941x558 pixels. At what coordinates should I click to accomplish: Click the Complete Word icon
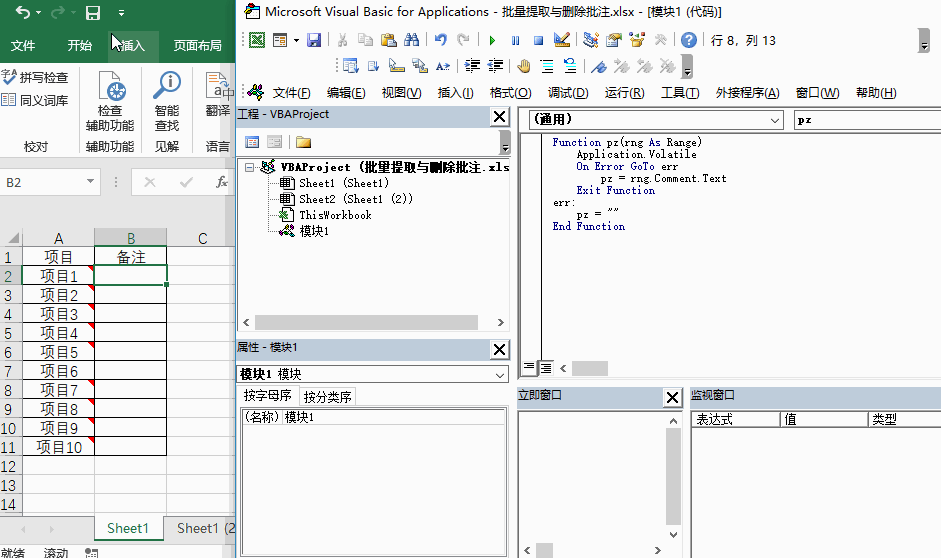click(443, 66)
